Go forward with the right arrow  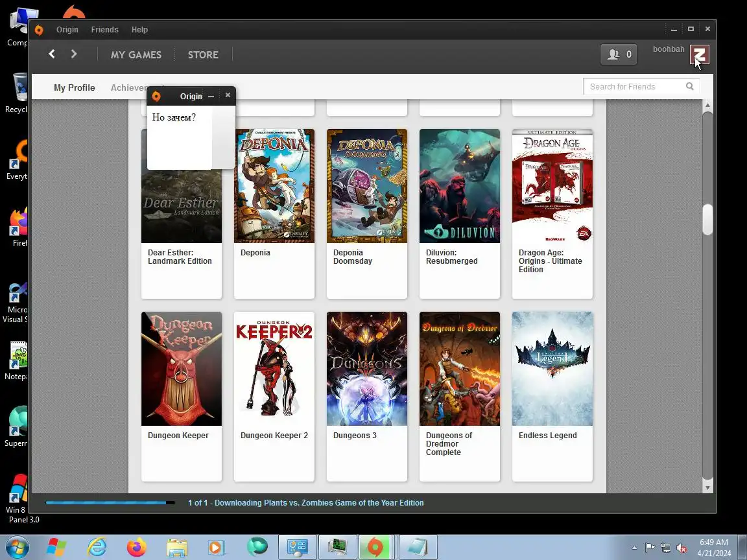click(74, 54)
